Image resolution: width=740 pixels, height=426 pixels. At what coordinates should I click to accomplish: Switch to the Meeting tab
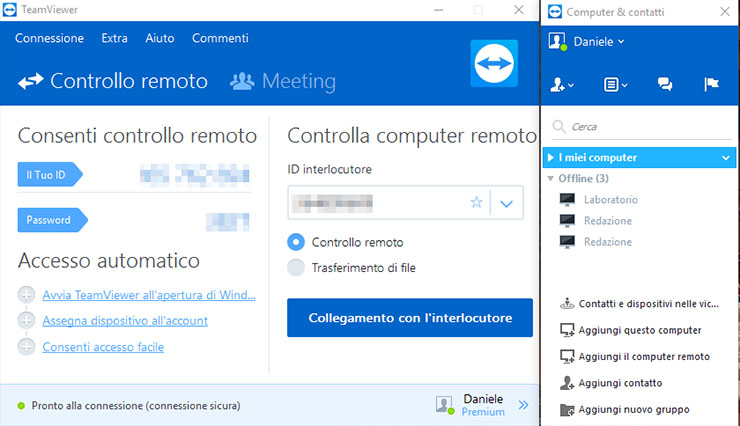click(284, 81)
